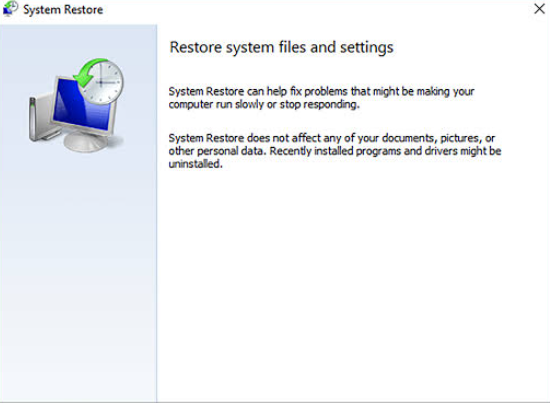The image size is (550, 403).
Task: Click the empty title bar area beside the title
Action: click(316, 9)
